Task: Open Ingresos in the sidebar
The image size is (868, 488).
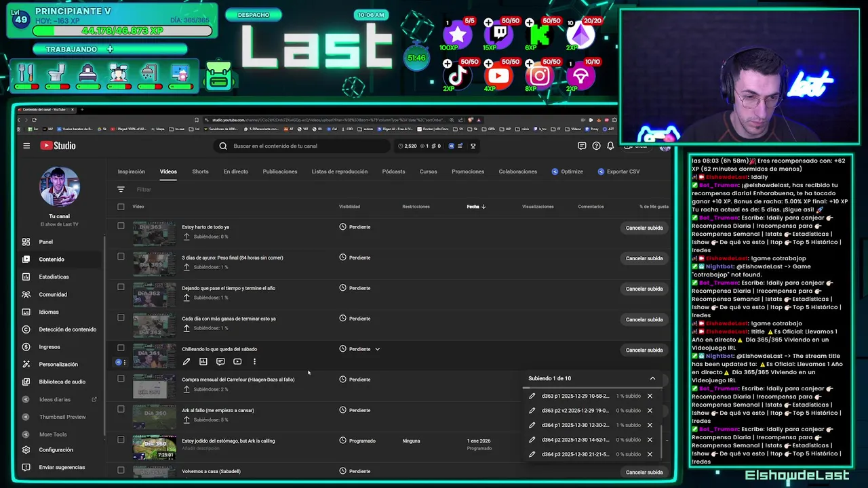Action: (x=50, y=347)
